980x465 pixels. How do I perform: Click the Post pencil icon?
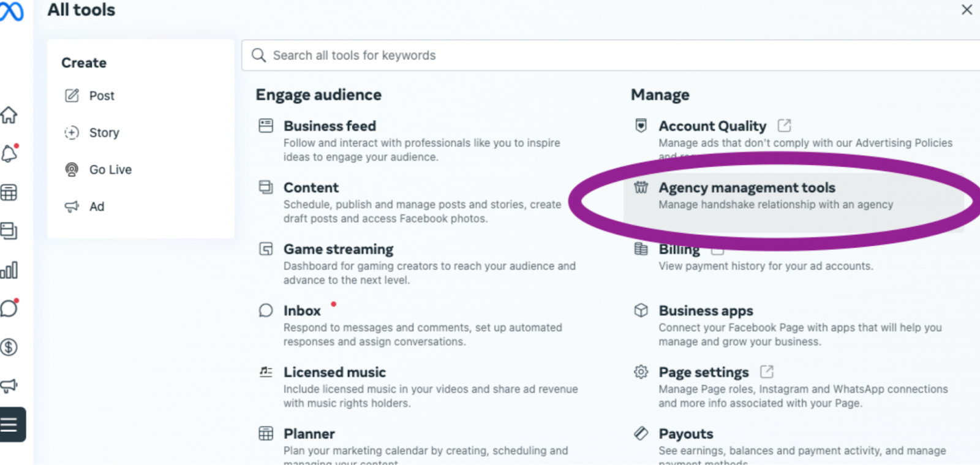click(72, 96)
